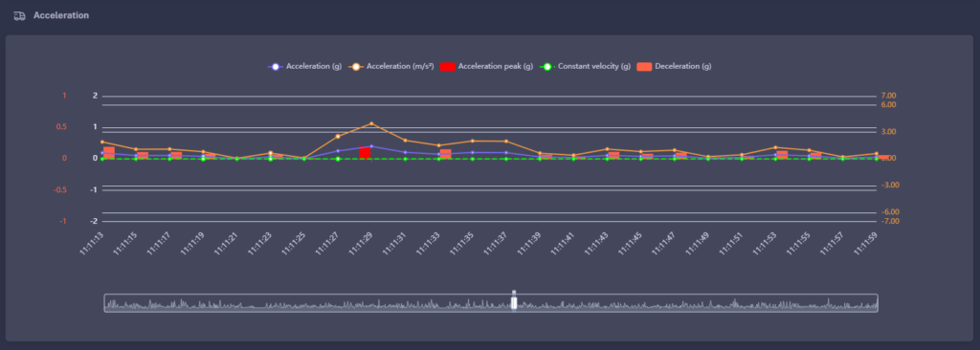980x350 pixels.
Task: Click the Acceleration panel title
Action: (x=60, y=15)
